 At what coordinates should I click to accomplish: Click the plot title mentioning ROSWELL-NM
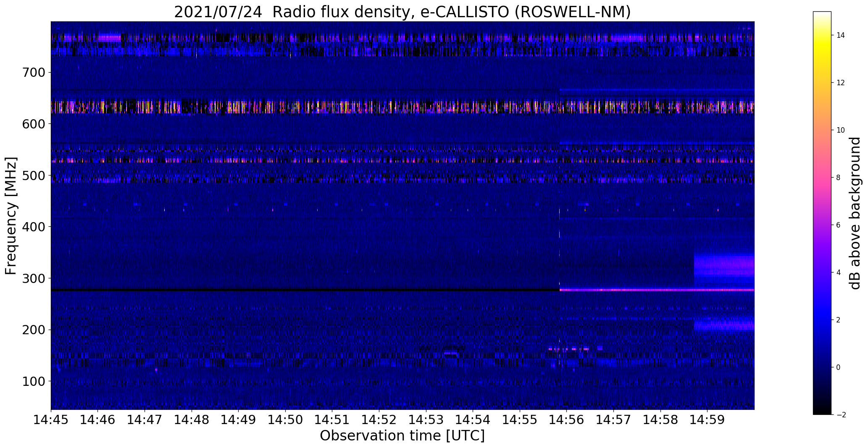[x=402, y=12]
